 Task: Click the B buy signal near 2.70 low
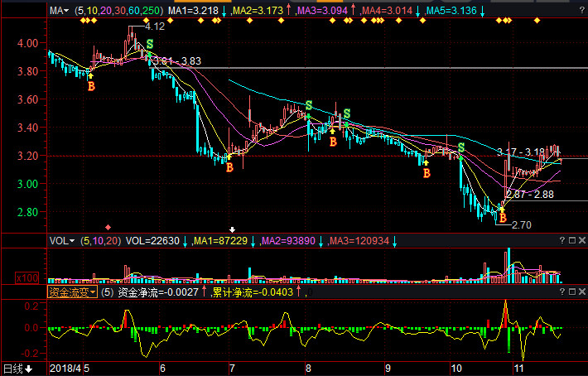point(503,218)
